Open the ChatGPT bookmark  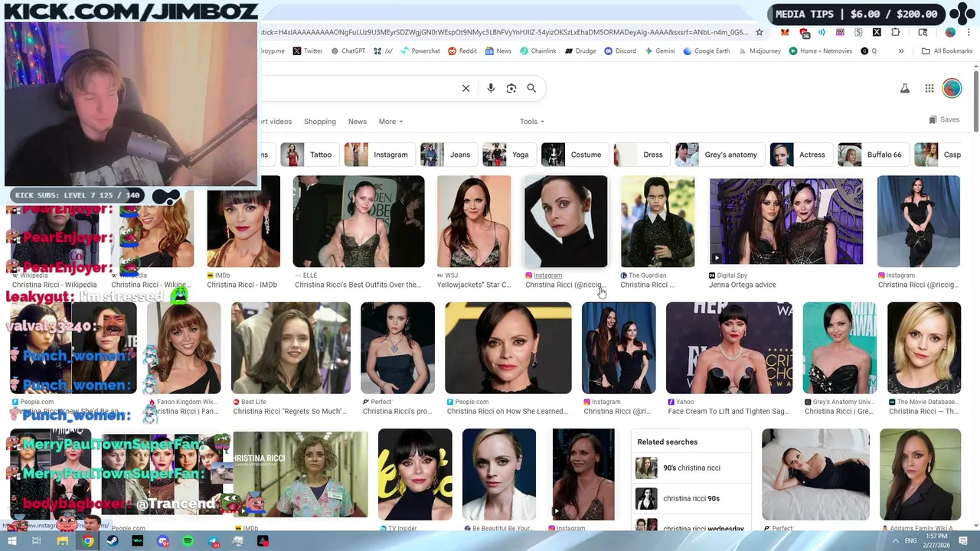(x=348, y=51)
